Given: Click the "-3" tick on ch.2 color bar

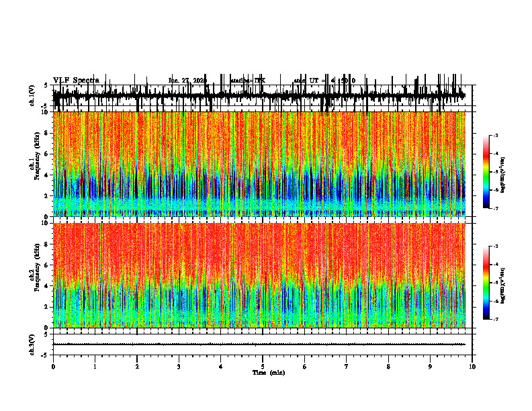Looking at the screenshot, I should tap(495, 246).
